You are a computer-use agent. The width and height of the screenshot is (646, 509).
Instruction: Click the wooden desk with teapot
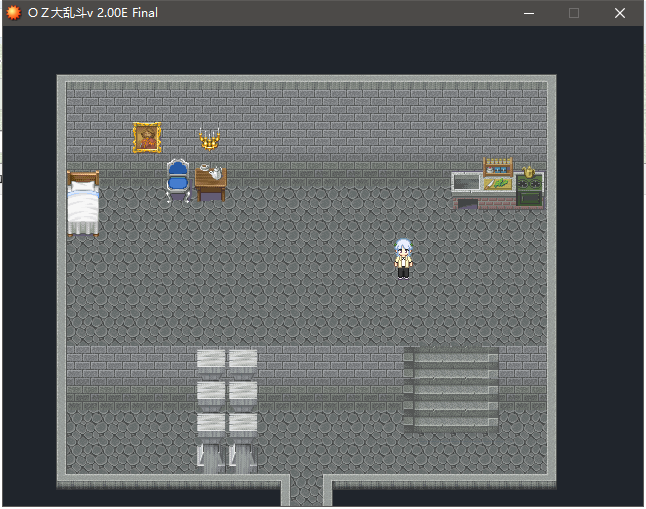[211, 182]
